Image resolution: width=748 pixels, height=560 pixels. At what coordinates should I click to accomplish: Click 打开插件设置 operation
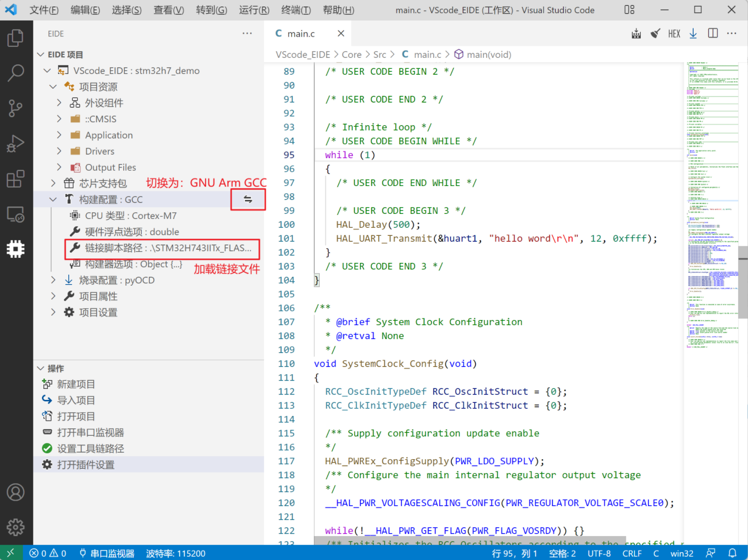pyautogui.click(x=149, y=465)
